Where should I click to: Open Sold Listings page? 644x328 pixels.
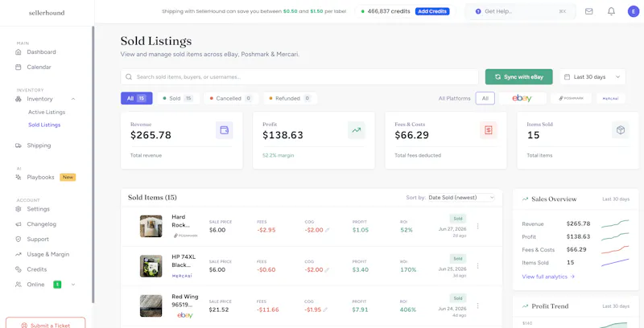coord(44,125)
